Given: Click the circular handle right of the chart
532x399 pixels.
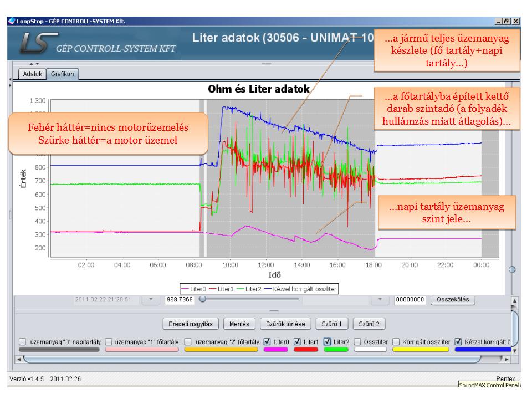Looking at the screenshot, I should tap(512, 269).
